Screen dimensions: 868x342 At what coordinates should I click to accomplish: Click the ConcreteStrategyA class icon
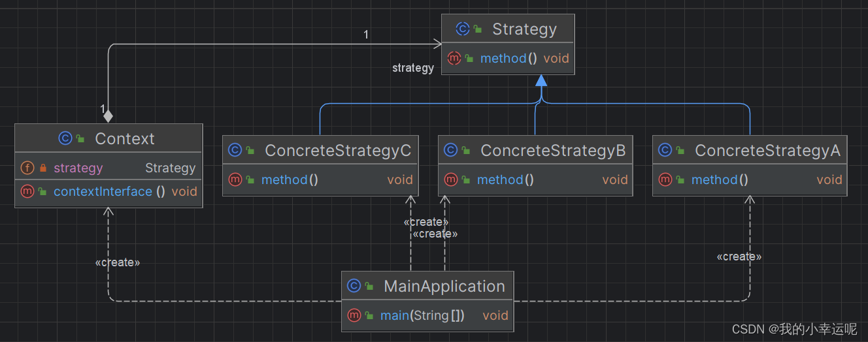665,151
